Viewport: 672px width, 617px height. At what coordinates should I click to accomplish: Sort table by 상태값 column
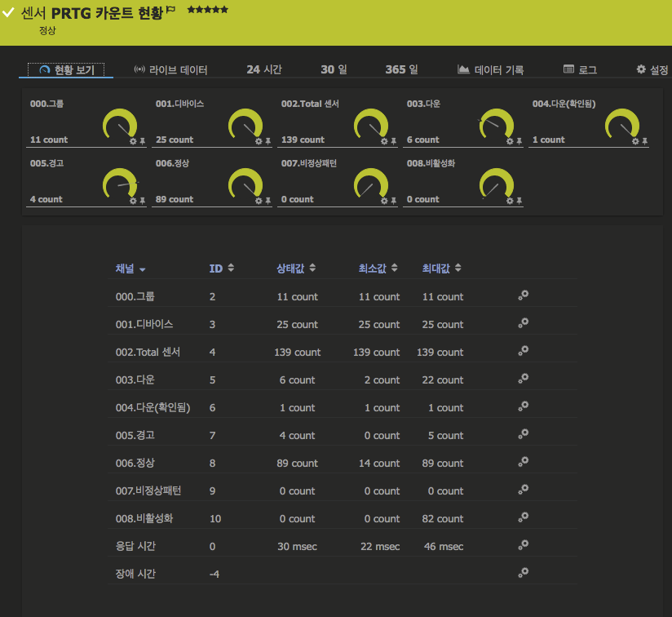coord(296,269)
